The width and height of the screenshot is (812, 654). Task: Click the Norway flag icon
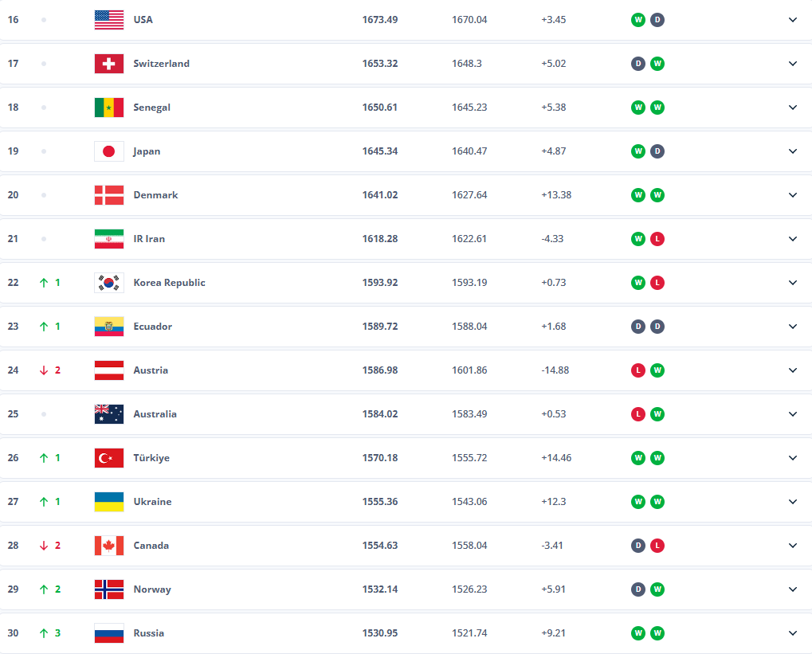(x=109, y=589)
